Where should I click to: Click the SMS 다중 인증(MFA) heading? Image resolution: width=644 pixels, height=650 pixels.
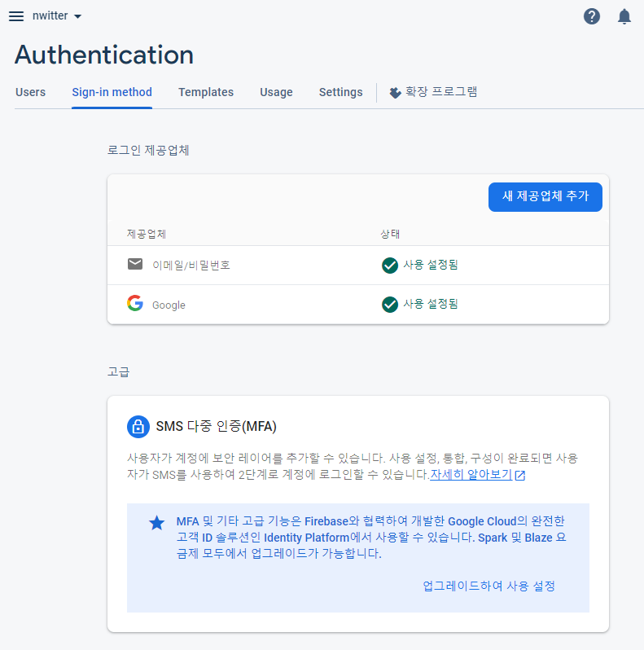click(x=217, y=426)
